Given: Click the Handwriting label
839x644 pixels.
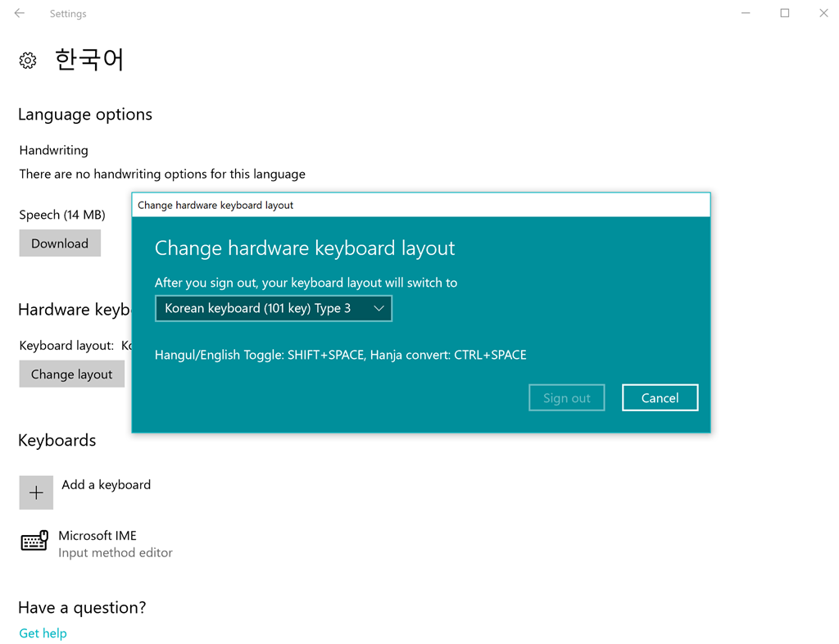Looking at the screenshot, I should point(53,150).
